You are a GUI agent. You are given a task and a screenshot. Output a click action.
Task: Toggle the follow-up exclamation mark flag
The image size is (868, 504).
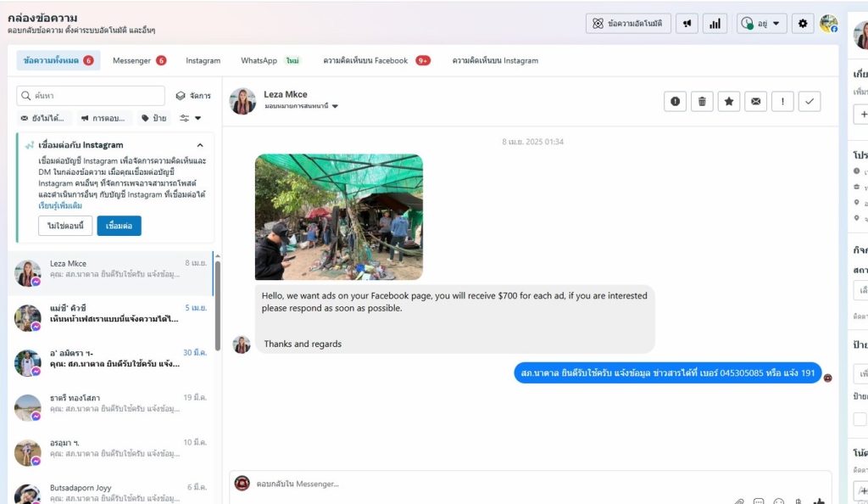tap(782, 102)
